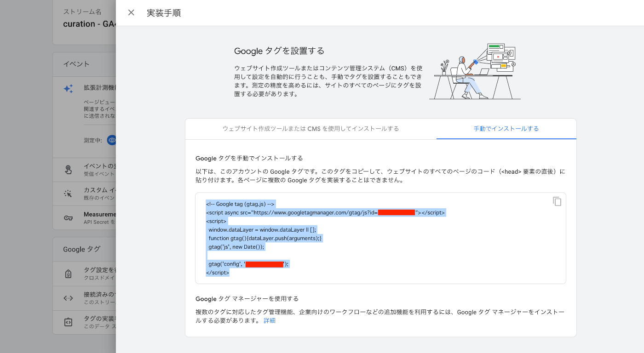Image resolution: width=644 pixels, height=353 pixels.
Task: Click the closing </script> code line
Action: click(x=218, y=273)
